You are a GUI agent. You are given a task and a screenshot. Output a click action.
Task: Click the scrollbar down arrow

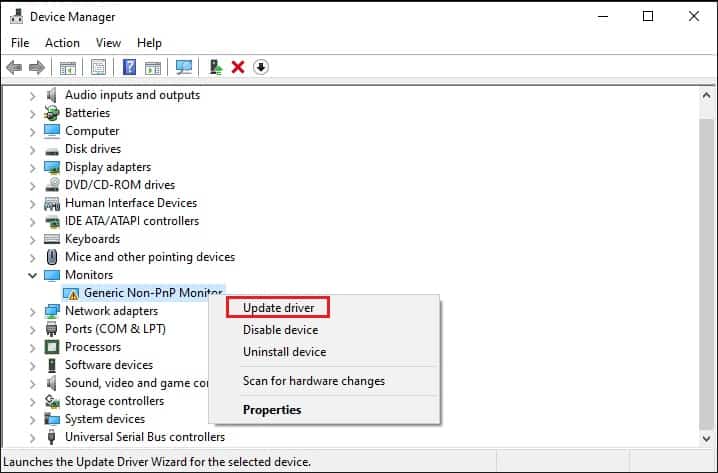pyautogui.click(x=706, y=439)
